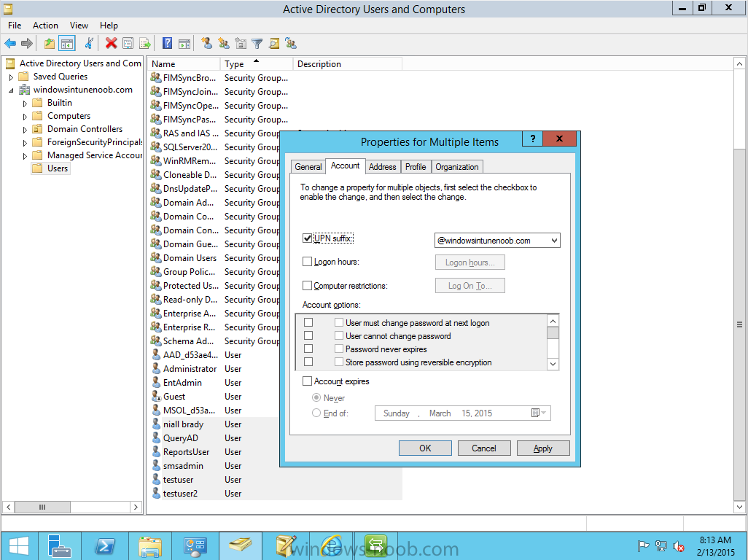Enable the Logon hours checkbox
Image resolution: width=748 pixels, height=560 pixels.
307,262
